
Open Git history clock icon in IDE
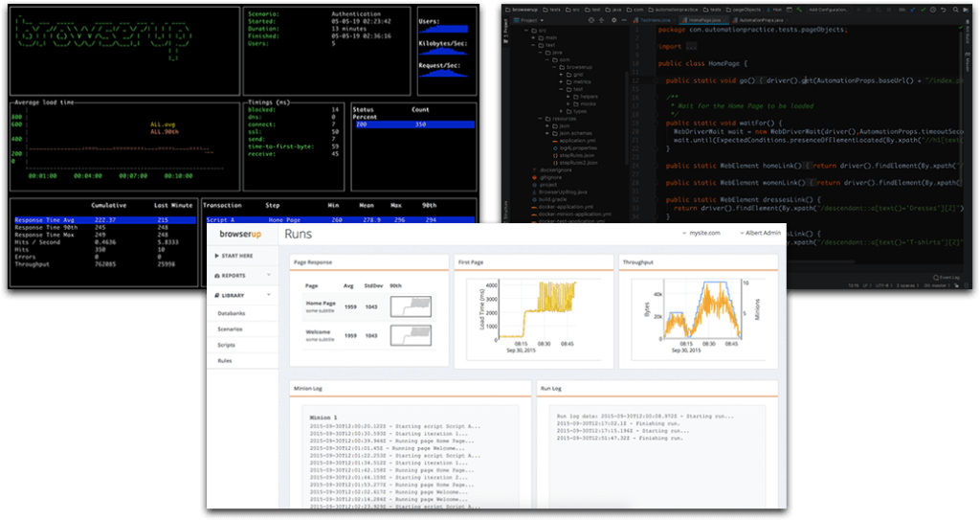point(932,10)
